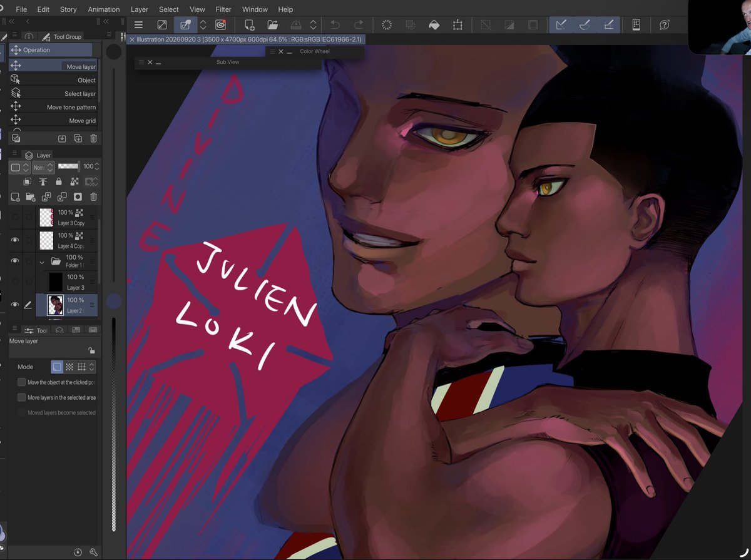Enable 'Move the object at the clicked position'
This screenshot has height=560, width=751.
[x=22, y=382]
